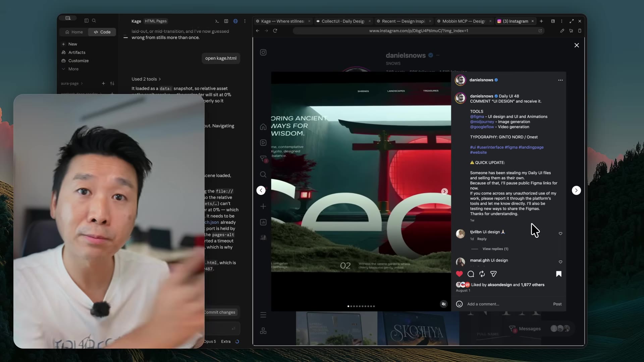
Task: Go back in the browser pane
Action: [258, 31]
